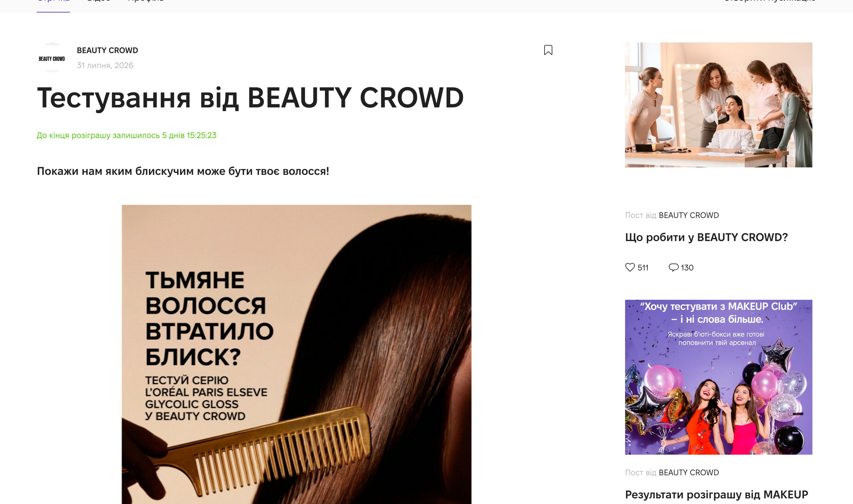Click the text 'Покажи нам яким блискучим...'
The width and height of the screenshot is (853, 504).
[183, 171]
